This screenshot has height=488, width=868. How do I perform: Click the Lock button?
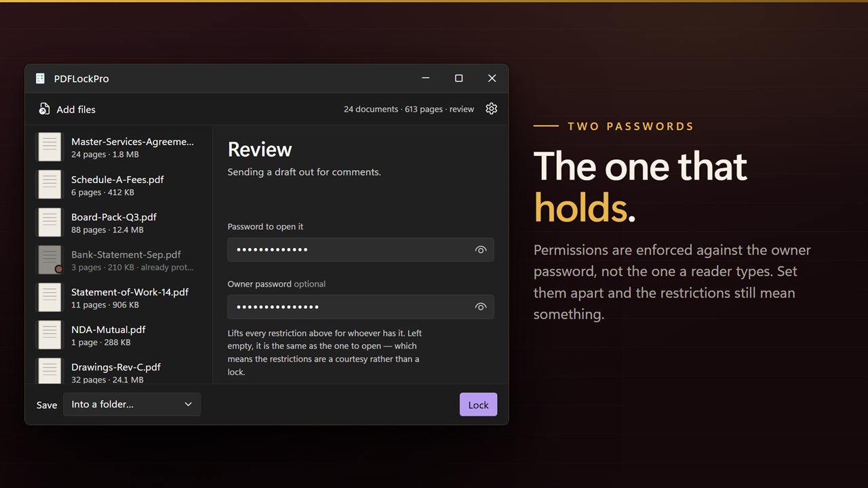478,405
